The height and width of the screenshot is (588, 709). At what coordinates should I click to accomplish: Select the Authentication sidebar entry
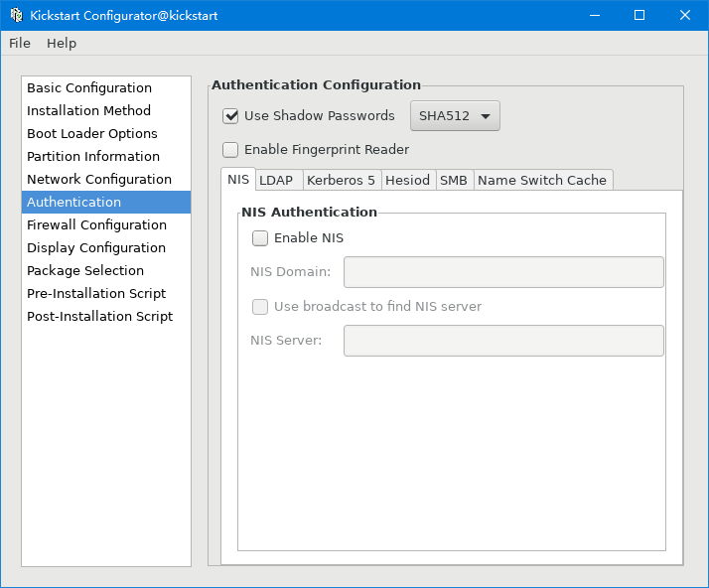coord(106,203)
